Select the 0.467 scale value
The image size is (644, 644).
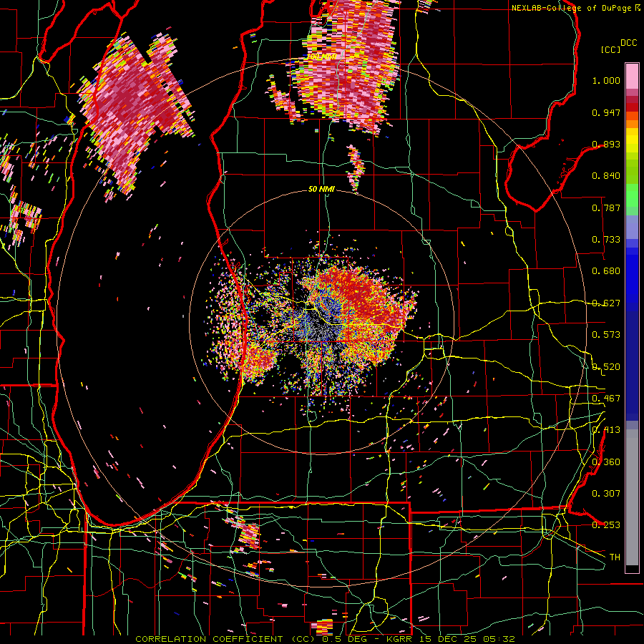pos(606,399)
